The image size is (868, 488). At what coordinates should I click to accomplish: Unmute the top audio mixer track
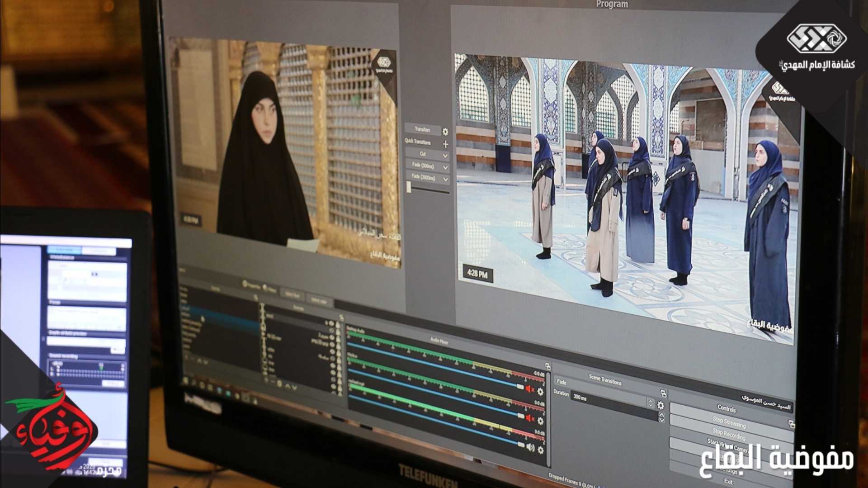[x=529, y=389]
